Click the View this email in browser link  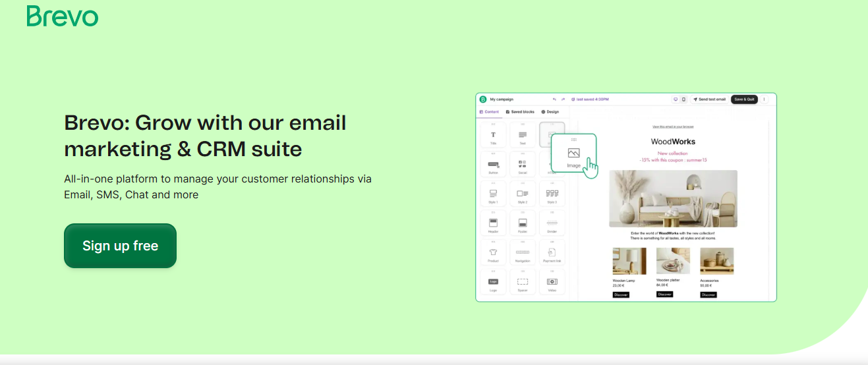coord(672,126)
